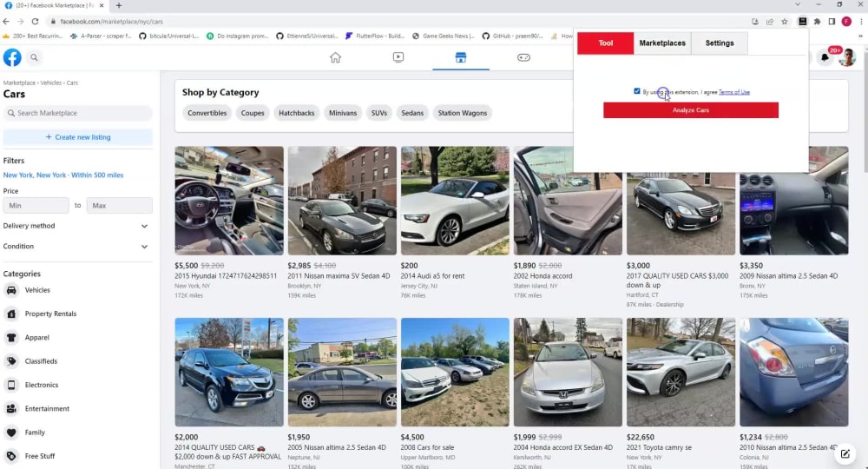The width and height of the screenshot is (868, 469).
Task: Click the 2002 Honda accord listing title
Action: [543, 275]
